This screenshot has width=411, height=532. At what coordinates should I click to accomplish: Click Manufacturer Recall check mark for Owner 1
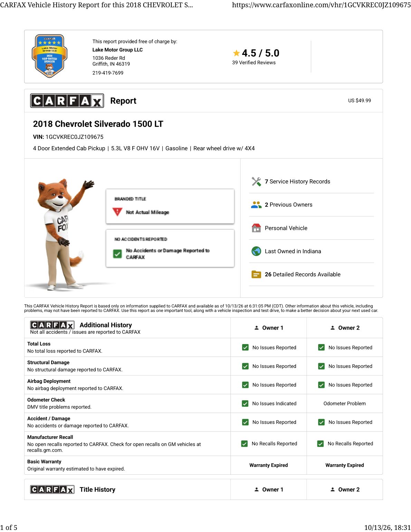point(245,444)
